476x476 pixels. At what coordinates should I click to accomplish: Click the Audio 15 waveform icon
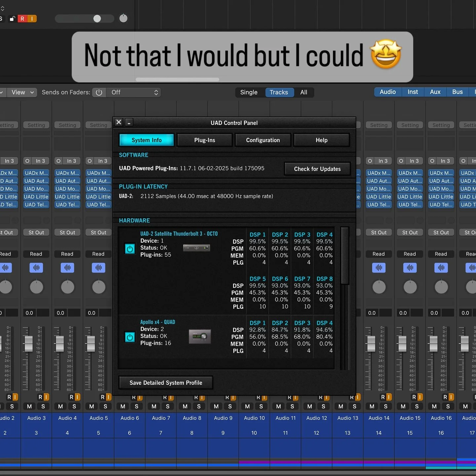410,268
